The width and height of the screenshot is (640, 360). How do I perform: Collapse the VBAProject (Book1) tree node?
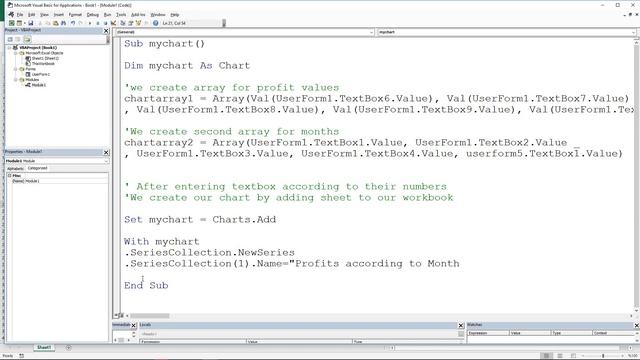point(9,48)
